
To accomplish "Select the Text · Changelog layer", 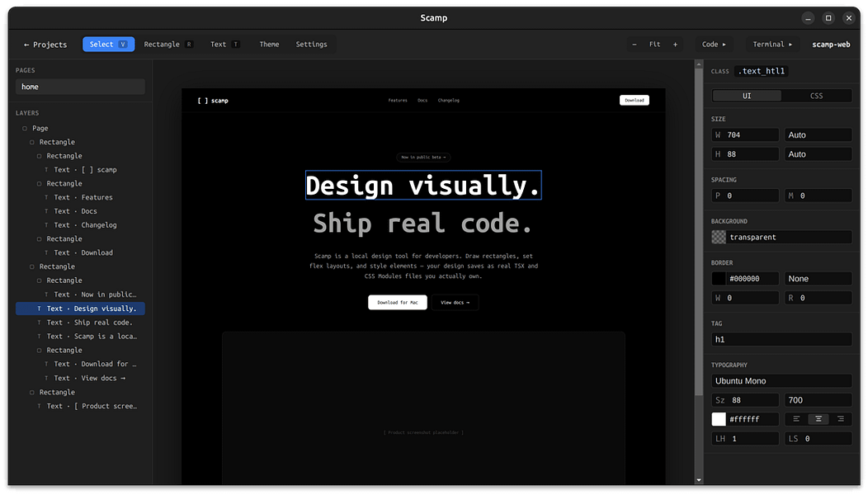I will 80,224.
